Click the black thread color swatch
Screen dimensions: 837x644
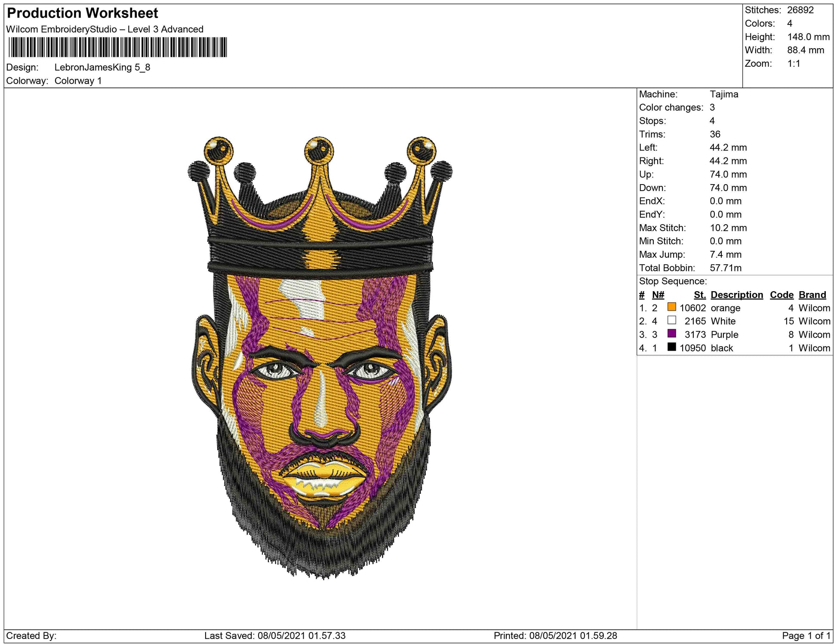[x=671, y=347]
